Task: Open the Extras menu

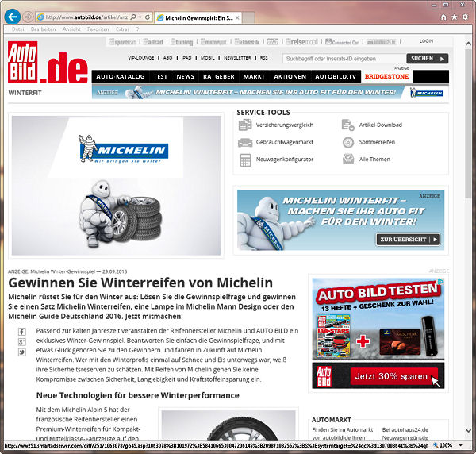Action: pyautogui.click(x=122, y=29)
